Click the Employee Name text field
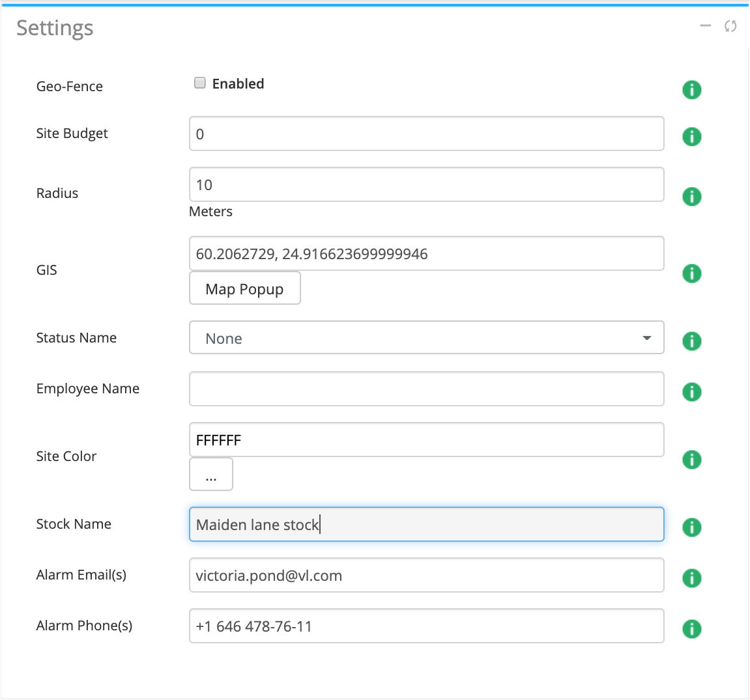The width and height of the screenshot is (750, 700). [426, 389]
